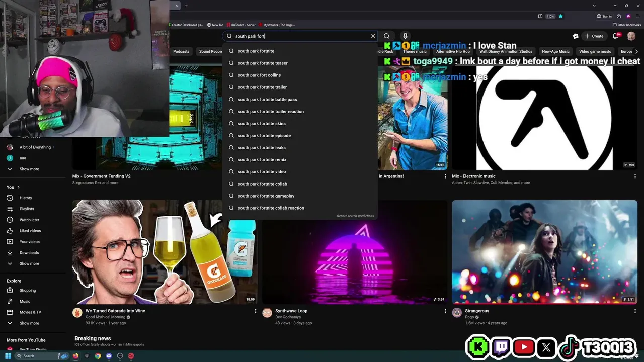Play the Strangerous video thumbnail
Screen dimensions: 644x362
click(x=544, y=252)
